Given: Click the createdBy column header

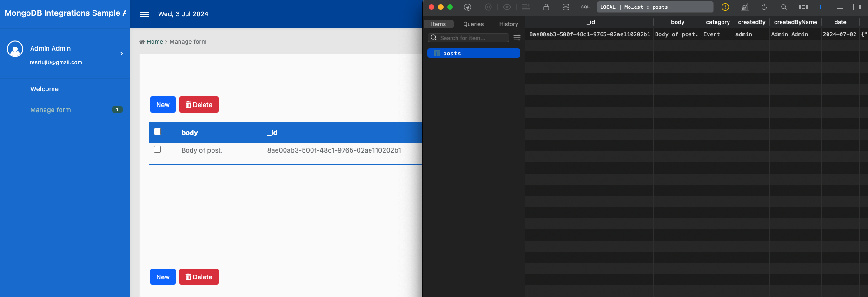Looking at the screenshot, I should point(751,22).
